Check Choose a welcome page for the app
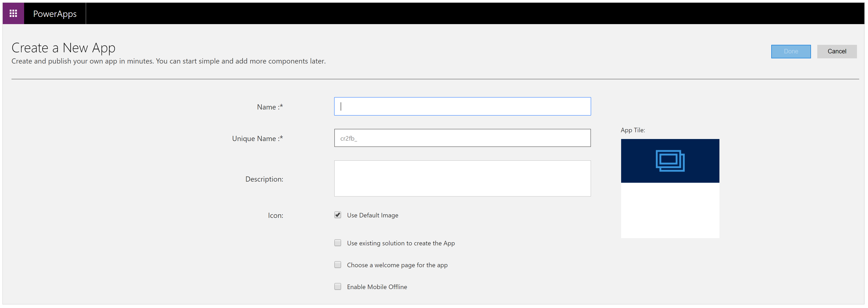The image size is (868, 308). coord(338,265)
